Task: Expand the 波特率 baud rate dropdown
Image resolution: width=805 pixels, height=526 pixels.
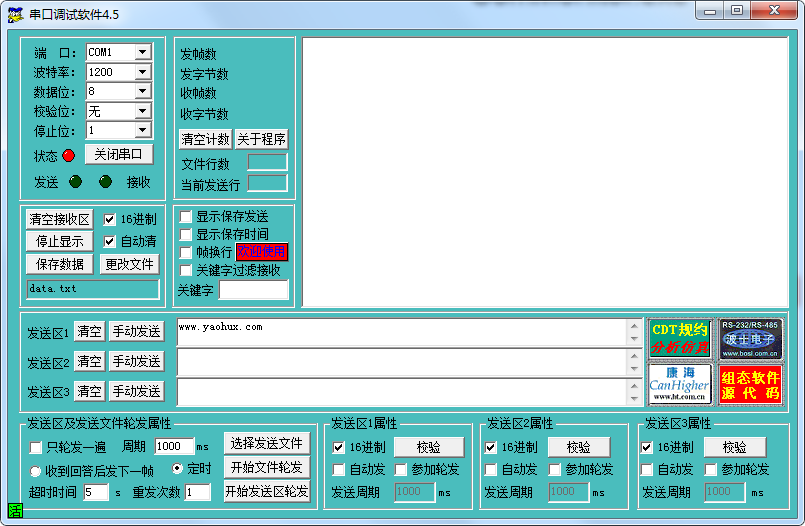Action: click(x=142, y=72)
